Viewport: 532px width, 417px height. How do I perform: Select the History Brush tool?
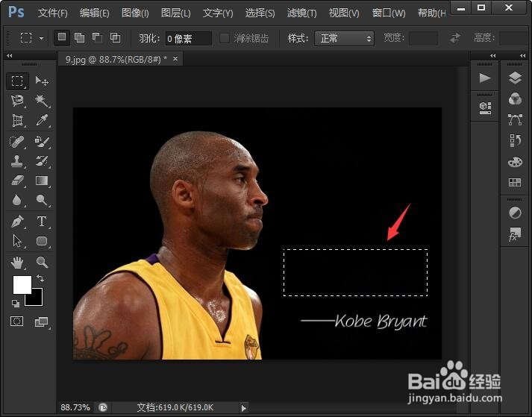point(42,161)
